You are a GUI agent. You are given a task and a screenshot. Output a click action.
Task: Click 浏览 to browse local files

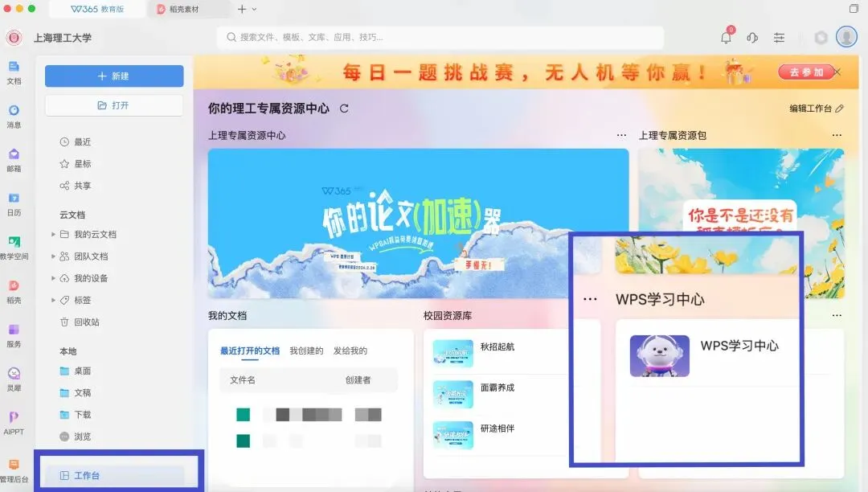pyautogui.click(x=76, y=437)
